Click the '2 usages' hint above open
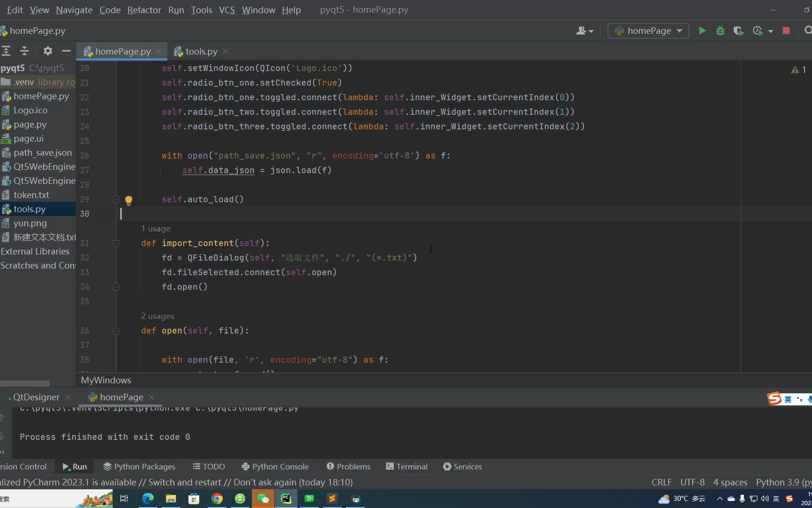 pyautogui.click(x=157, y=316)
